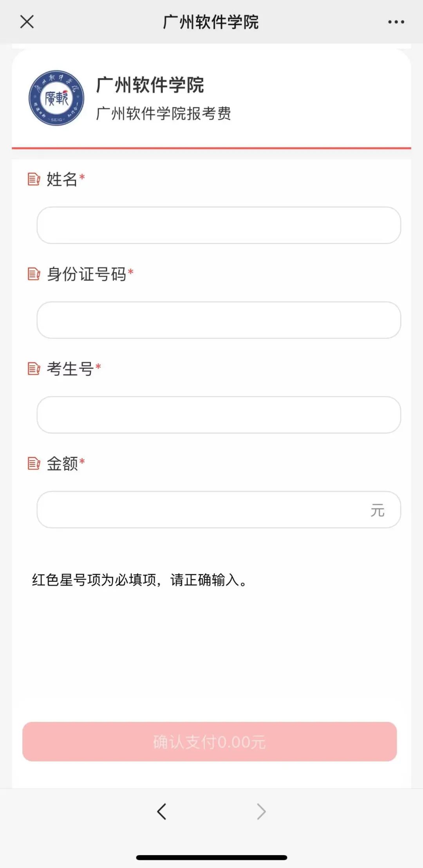Click the form icon beside 金额
Image resolution: width=423 pixels, height=868 pixels.
(34, 463)
